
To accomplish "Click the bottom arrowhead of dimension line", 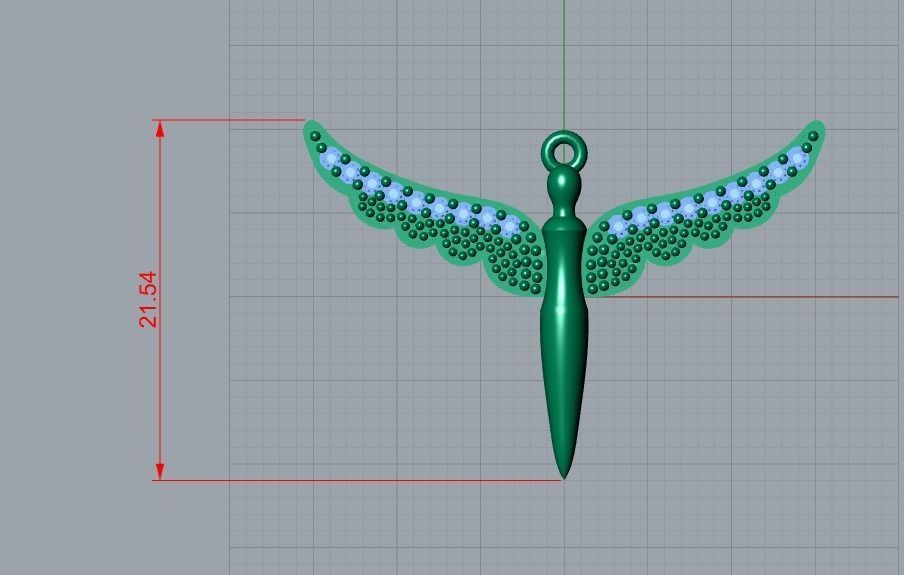I will tap(160, 471).
